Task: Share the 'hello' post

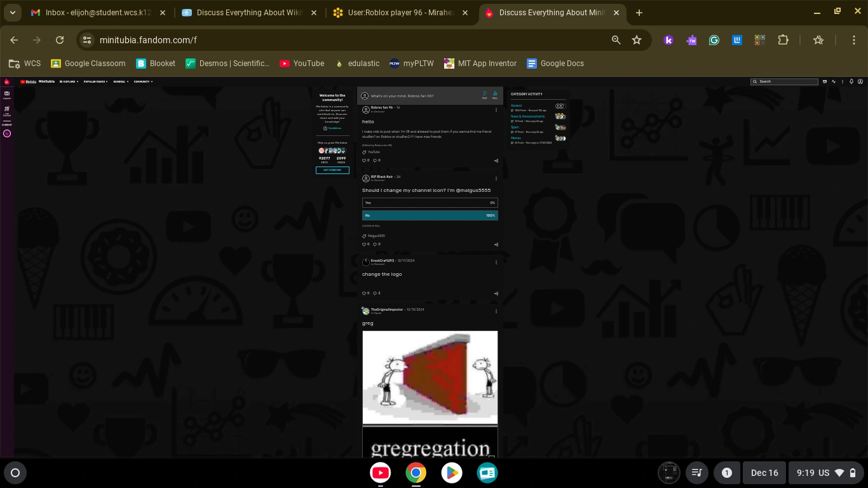Action: pyautogui.click(x=496, y=161)
